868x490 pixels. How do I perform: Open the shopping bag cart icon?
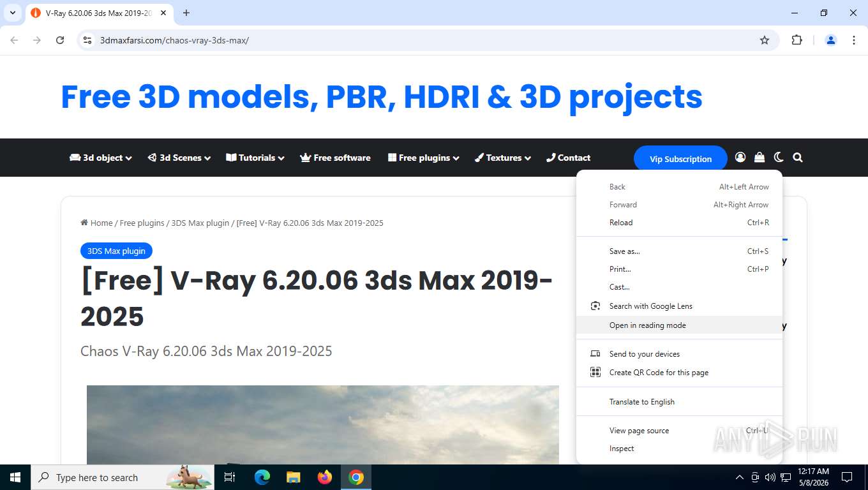point(759,157)
